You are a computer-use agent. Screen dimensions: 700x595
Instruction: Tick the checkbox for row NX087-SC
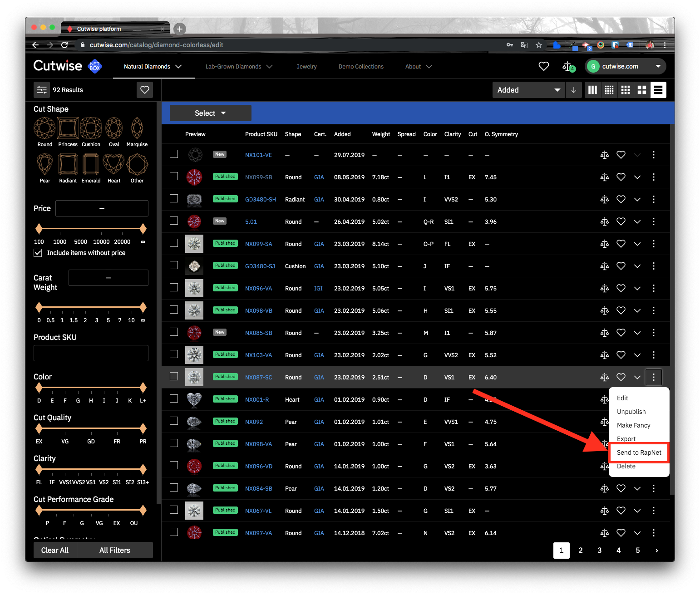(x=174, y=376)
